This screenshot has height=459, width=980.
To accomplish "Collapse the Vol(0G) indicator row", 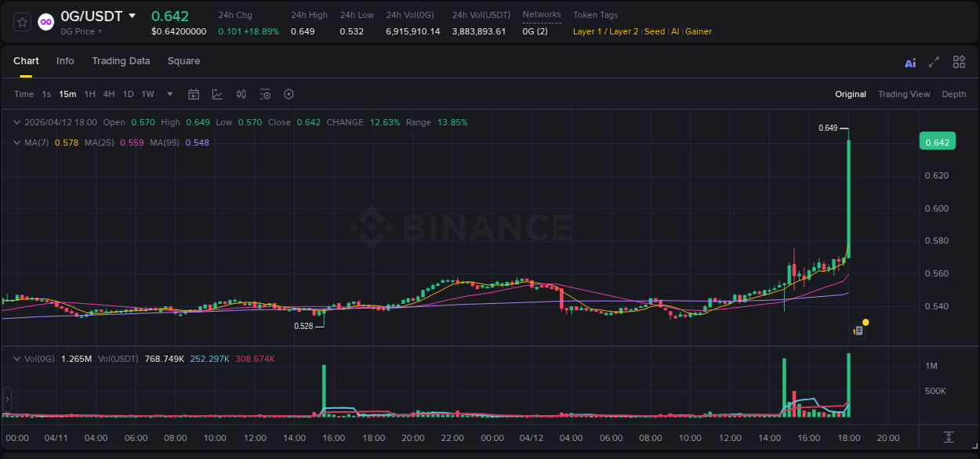I will coord(16,358).
